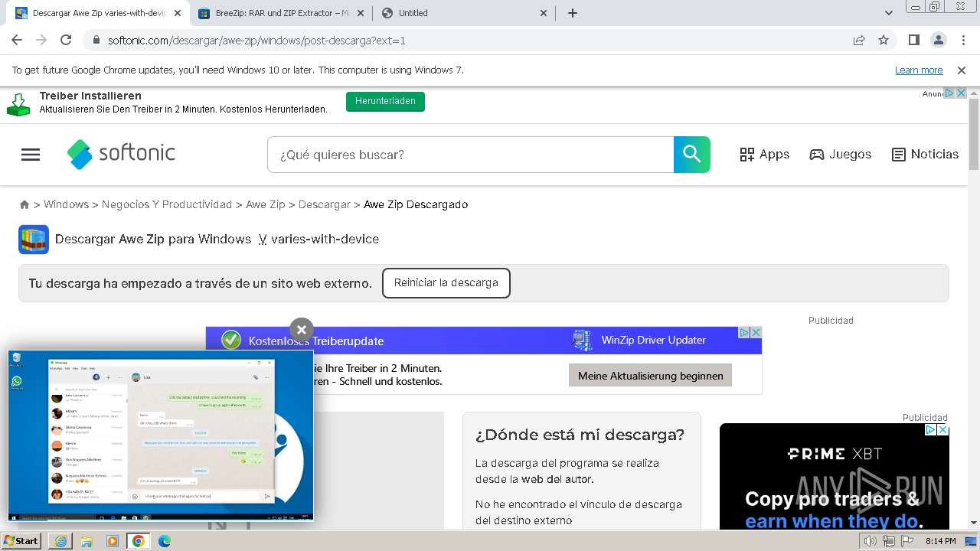
Task: Click Reiniciar la descarga button
Action: coord(446,282)
